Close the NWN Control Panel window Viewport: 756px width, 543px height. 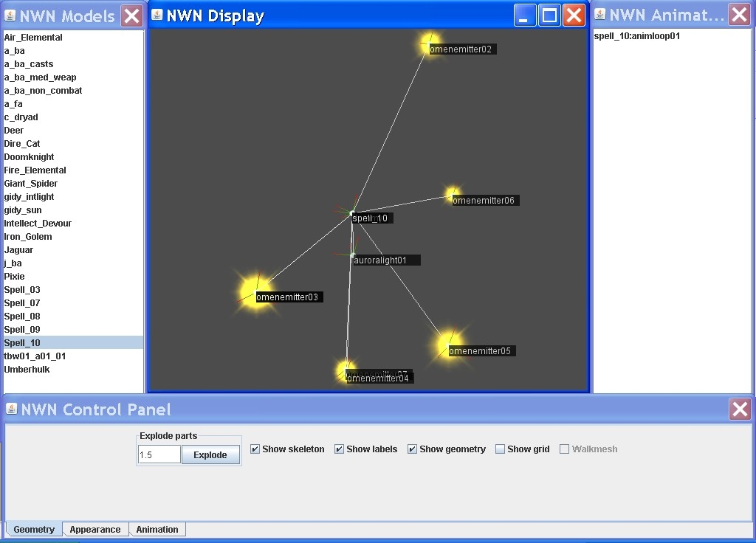point(740,409)
